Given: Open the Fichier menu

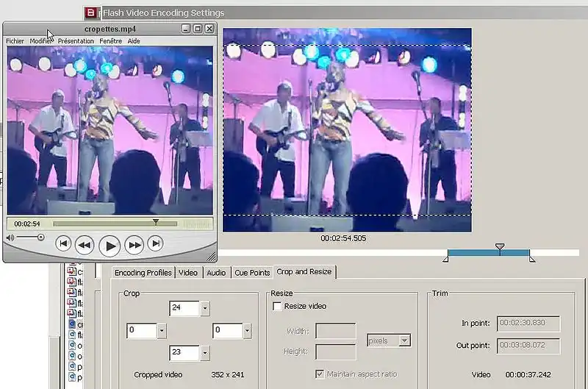Looking at the screenshot, I should pos(15,41).
